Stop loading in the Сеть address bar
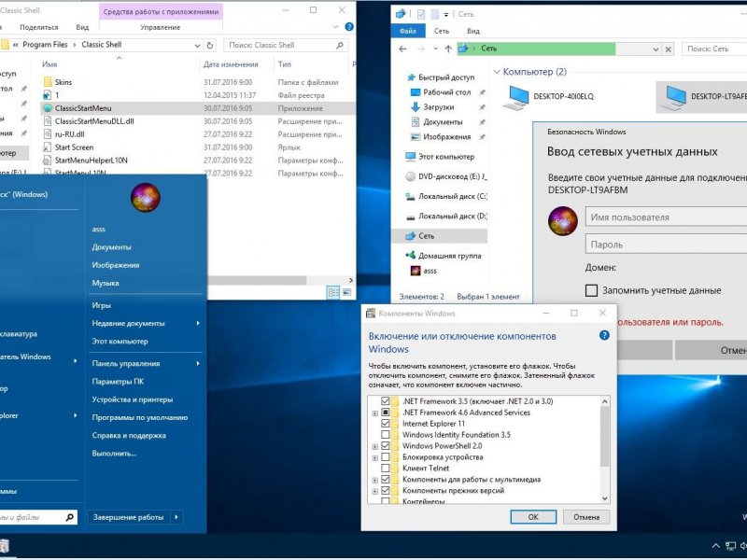The width and height of the screenshot is (747, 560). tap(669, 49)
